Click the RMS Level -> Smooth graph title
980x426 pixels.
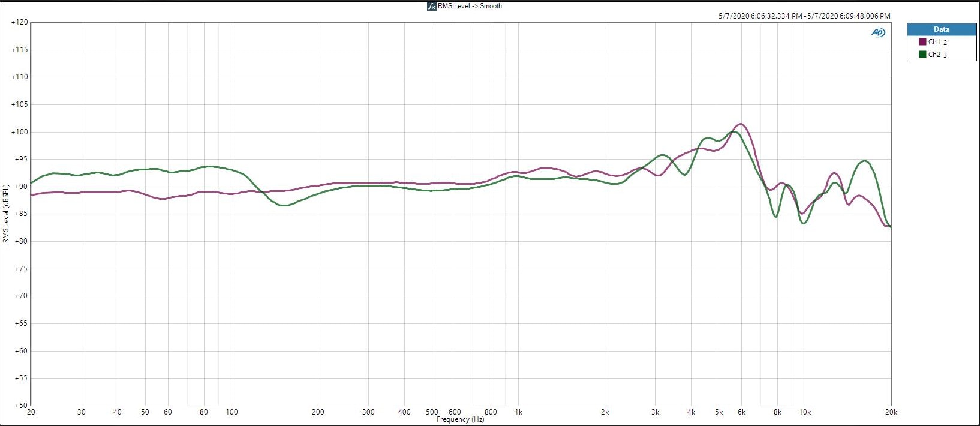(x=470, y=6)
